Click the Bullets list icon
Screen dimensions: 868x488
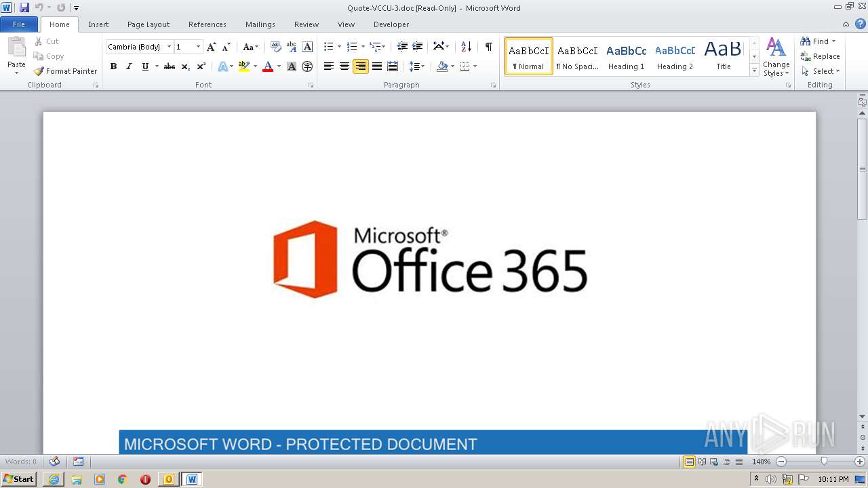point(328,47)
